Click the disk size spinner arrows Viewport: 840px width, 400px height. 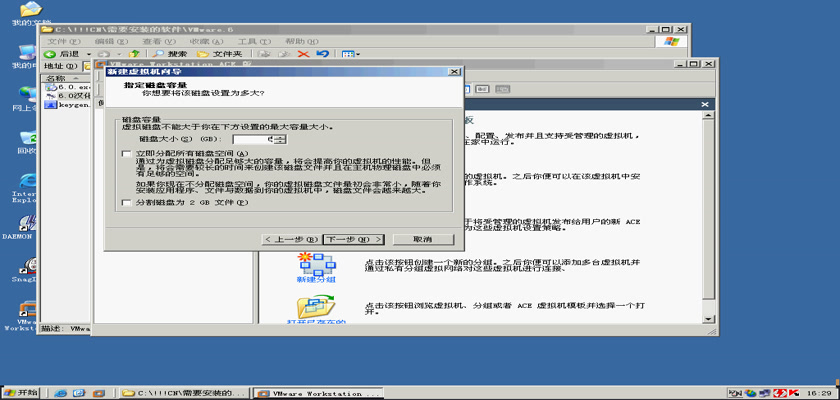point(283,139)
